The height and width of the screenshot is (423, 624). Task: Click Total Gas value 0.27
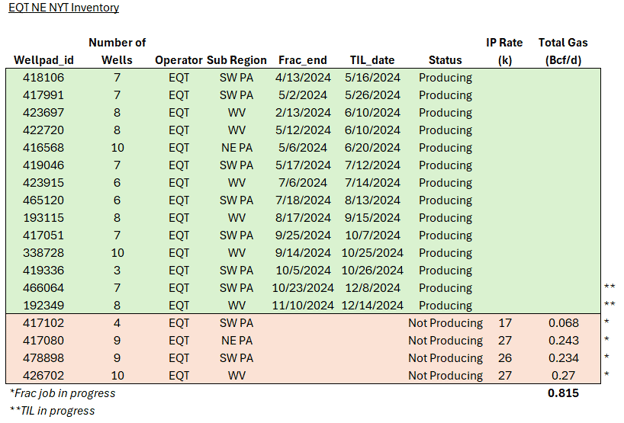[564, 375]
